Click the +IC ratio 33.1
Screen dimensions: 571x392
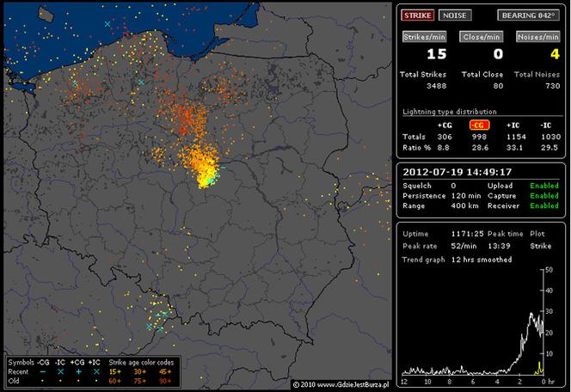(x=514, y=148)
